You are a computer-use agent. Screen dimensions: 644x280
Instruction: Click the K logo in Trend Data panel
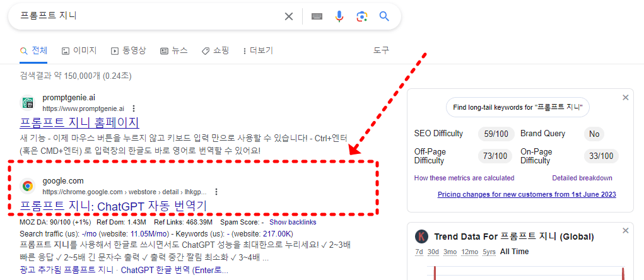point(421,237)
